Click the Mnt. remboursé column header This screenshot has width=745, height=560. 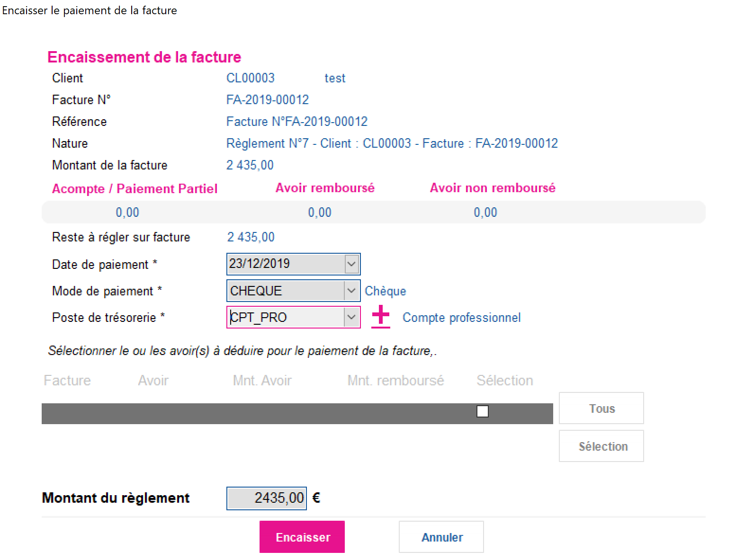(x=396, y=381)
